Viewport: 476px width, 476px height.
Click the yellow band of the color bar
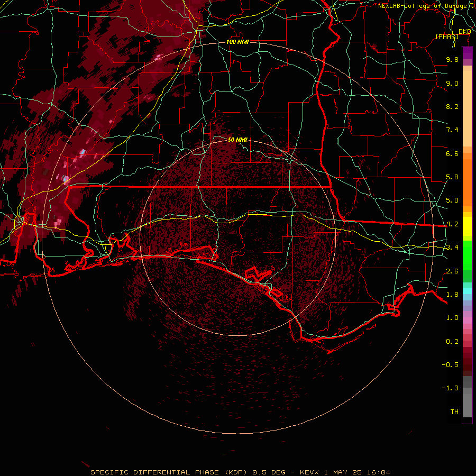point(467,226)
